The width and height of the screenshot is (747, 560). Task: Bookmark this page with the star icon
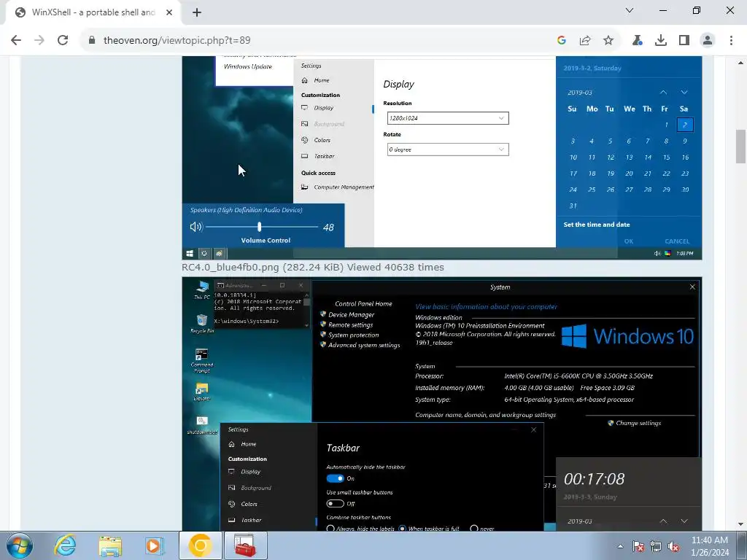pos(608,41)
